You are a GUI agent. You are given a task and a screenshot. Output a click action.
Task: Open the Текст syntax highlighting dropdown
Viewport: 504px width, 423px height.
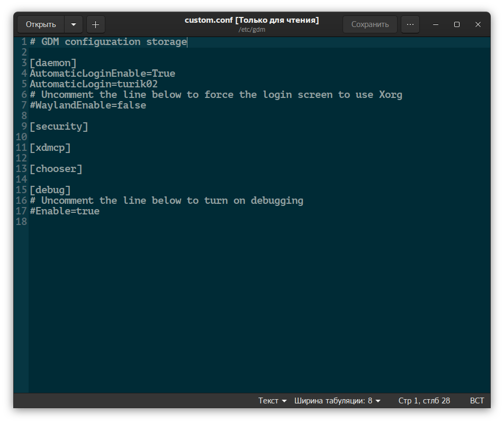point(272,401)
